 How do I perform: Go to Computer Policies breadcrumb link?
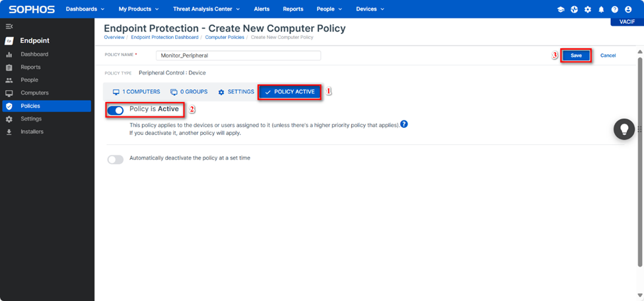[223, 37]
